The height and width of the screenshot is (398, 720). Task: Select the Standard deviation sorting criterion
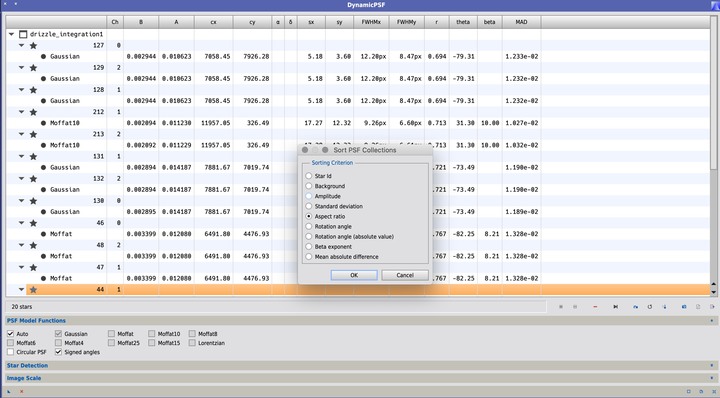[x=309, y=206]
